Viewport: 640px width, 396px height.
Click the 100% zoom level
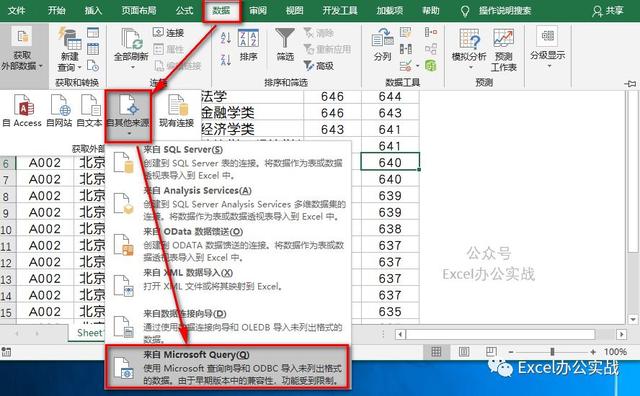point(615,352)
